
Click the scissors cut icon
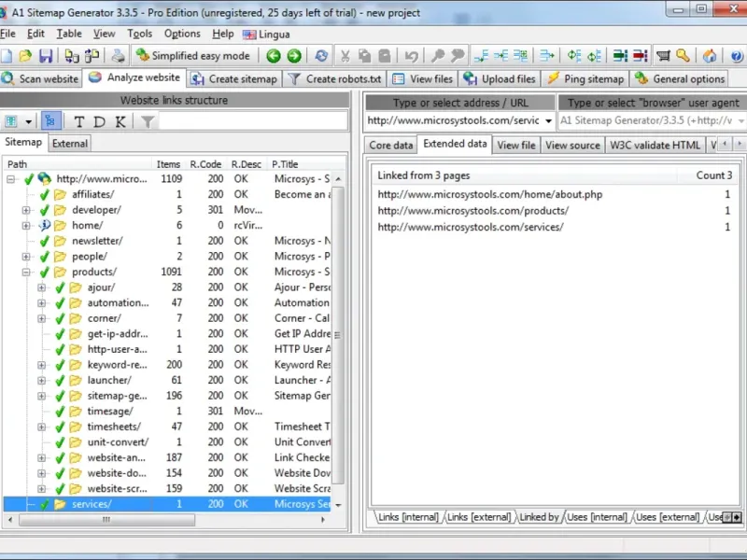(345, 56)
